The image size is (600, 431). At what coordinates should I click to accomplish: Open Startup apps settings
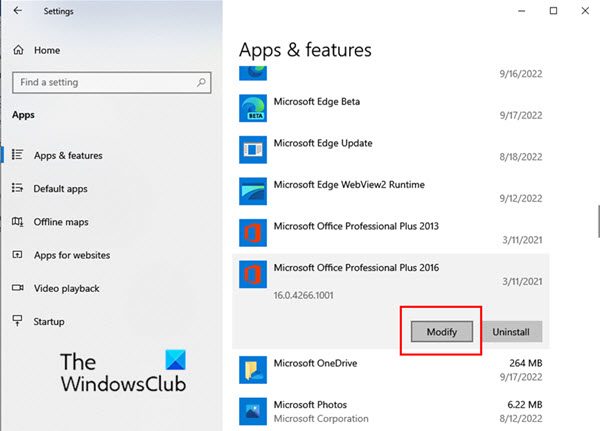tap(49, 322)
